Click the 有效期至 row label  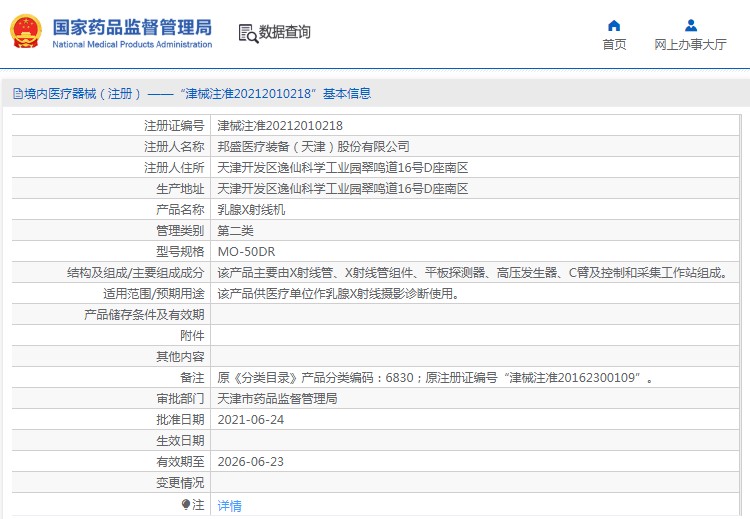[180, 462]
